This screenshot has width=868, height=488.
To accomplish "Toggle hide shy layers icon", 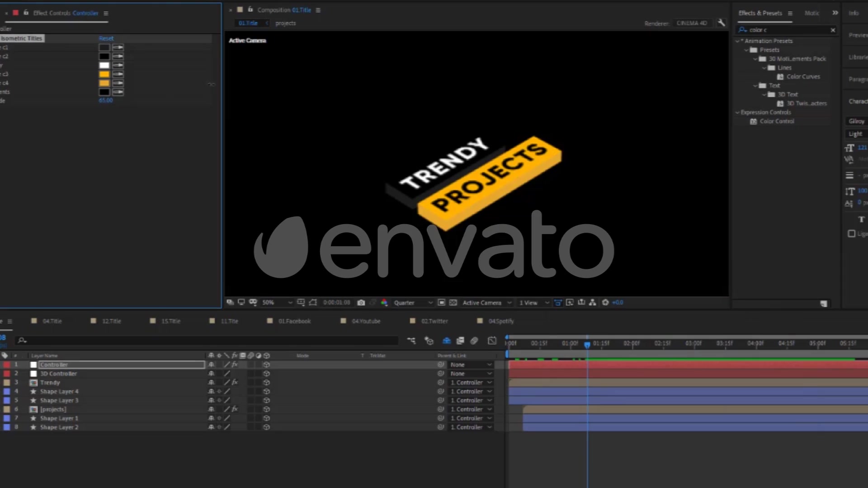I will coord(447,341).
